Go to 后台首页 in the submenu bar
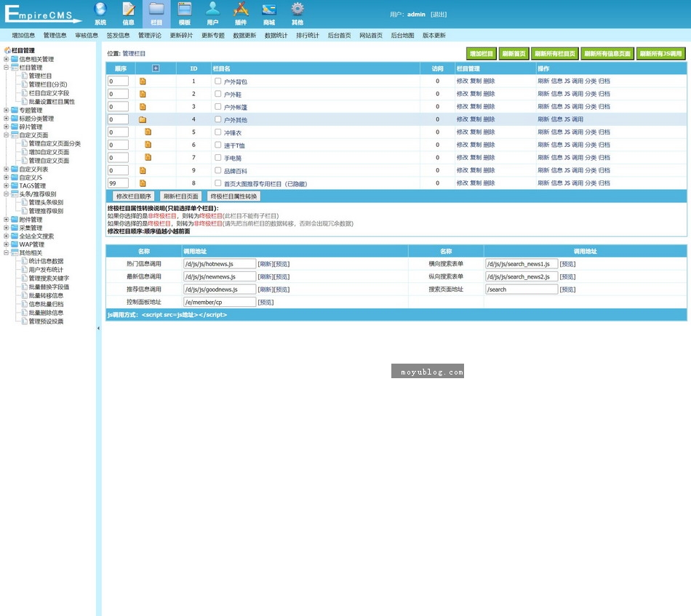Viewport: 691px width, 616px height. point(340,35)
